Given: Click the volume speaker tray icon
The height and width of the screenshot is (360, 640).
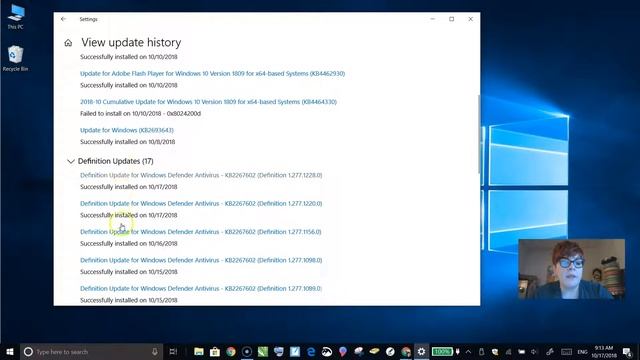Looking at the screenshot, I should 534,351.
